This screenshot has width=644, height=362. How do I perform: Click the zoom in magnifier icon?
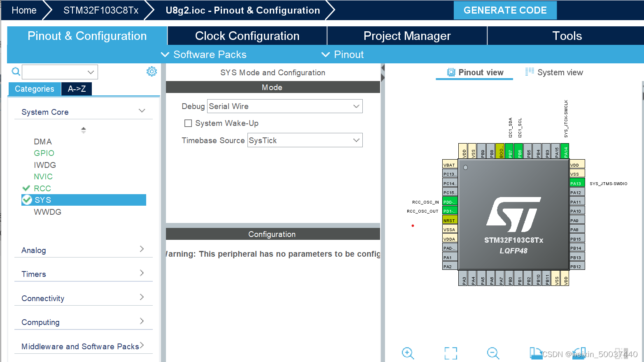(x=408, y=353)
